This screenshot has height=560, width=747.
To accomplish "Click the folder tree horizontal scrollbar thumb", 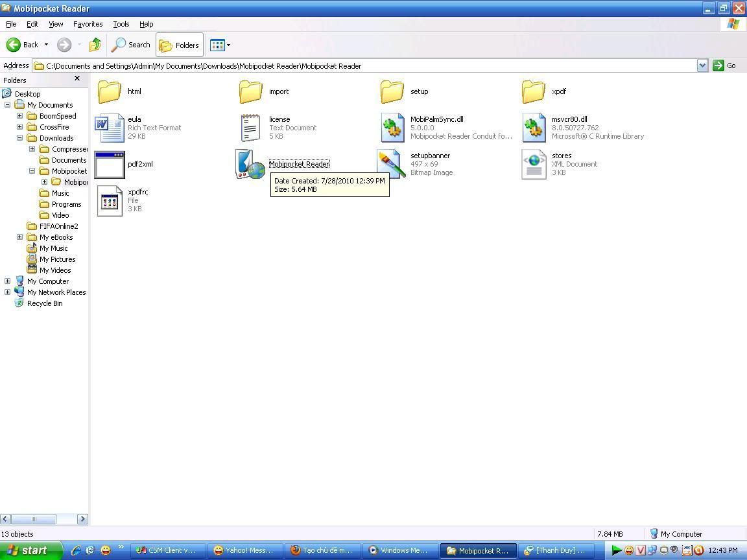I will coord(33,519).
